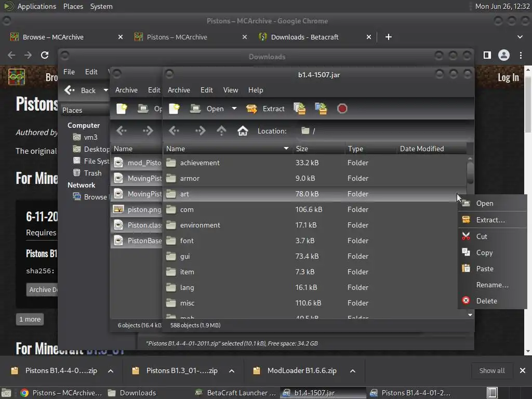Choose Open in the context menu
Viewport: 532px width, 399px height.
[x=492, y=203]
